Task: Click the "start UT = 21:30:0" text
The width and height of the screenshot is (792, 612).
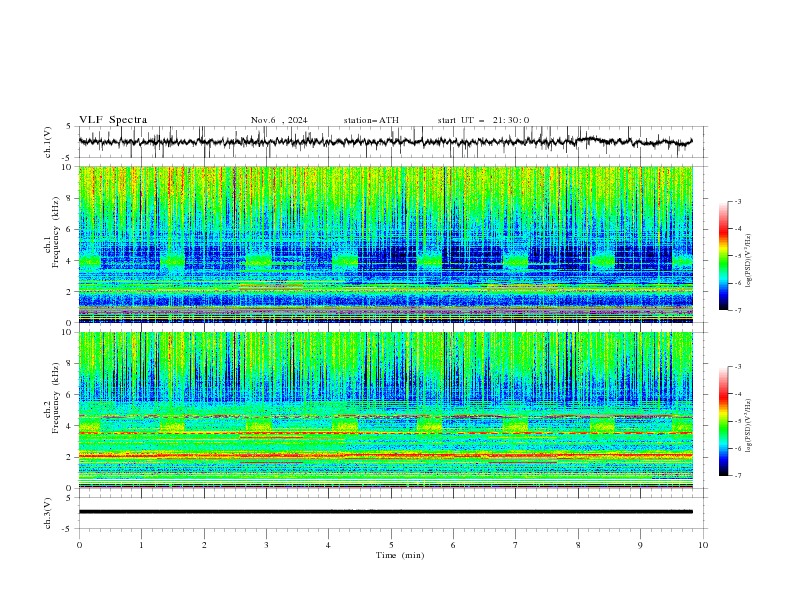Action: (x=483, y=120)
